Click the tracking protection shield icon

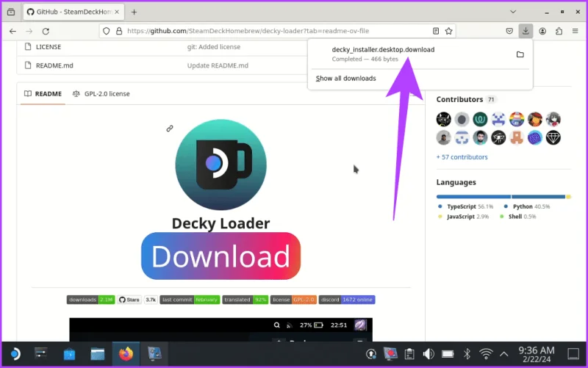pyautogui.click(x=107, y=31)
